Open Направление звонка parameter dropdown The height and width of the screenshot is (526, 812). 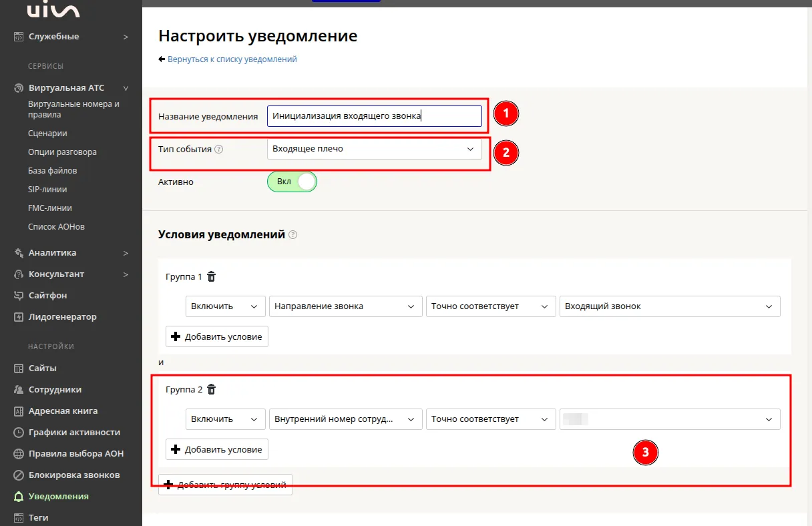coord(345,306)
